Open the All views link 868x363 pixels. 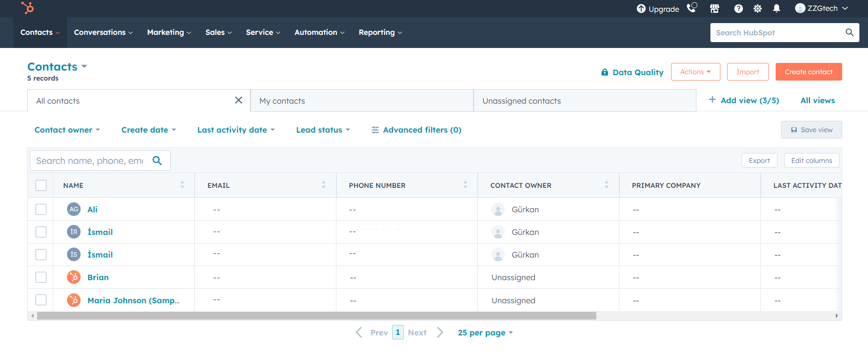[x=817, y=100]
